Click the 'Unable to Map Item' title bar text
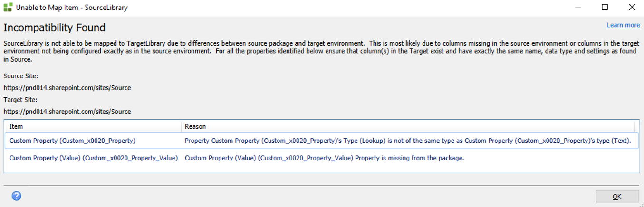The height and width of the screenshot is (207, 644). tap(72, 8)
